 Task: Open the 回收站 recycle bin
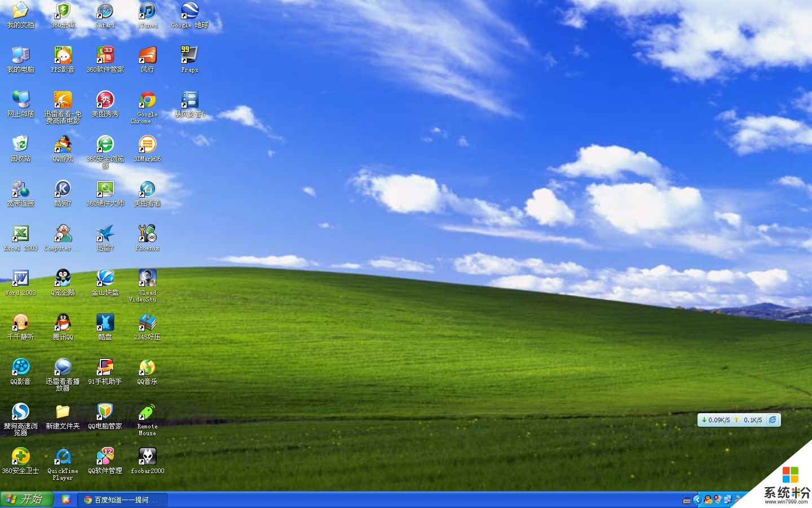(20, 144)
